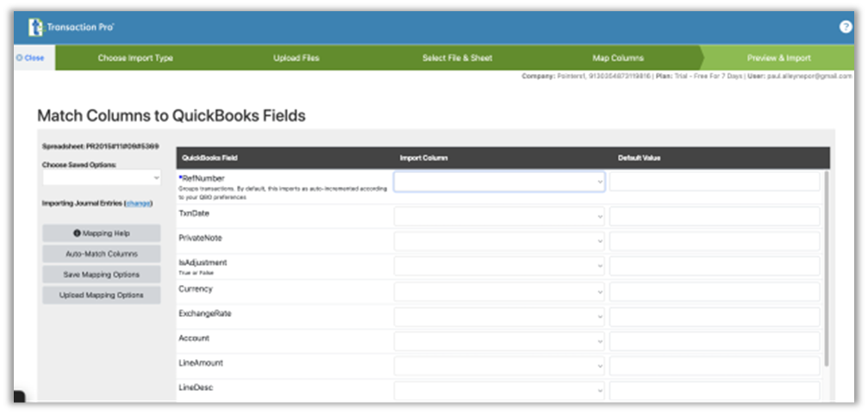
Task: Click the mapping table vertical scrollbar
Action: pyautogui.click(x=827, y=267)
